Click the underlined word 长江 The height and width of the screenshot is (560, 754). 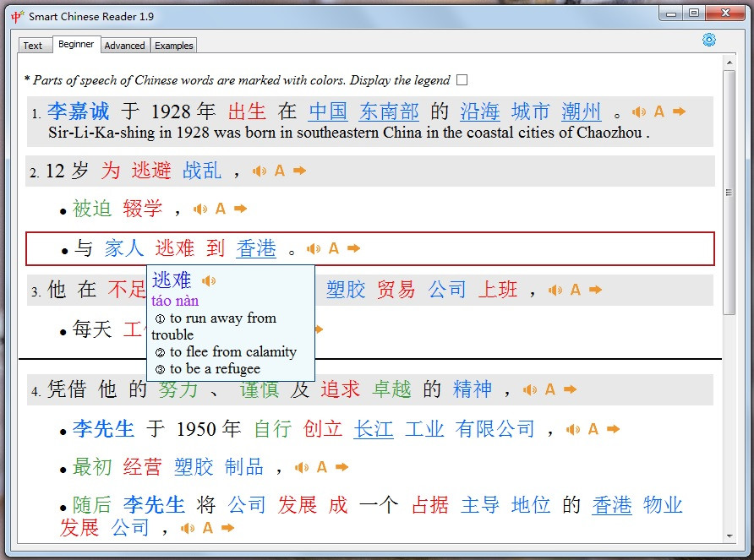[374, 429]
